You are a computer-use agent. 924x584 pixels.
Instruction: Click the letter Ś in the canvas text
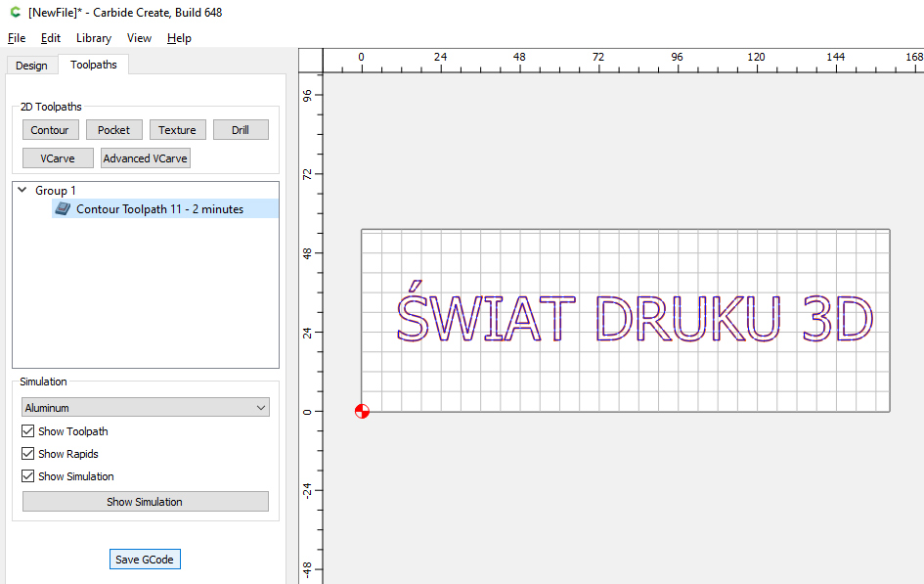click(413, 312)
